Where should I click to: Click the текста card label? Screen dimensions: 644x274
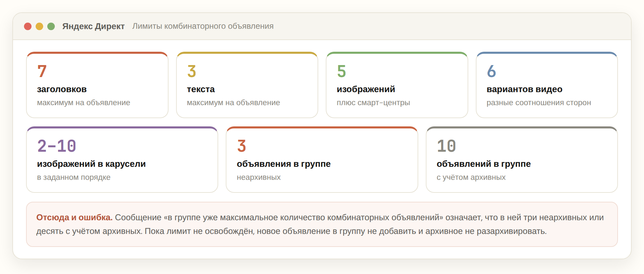[201, 89]
